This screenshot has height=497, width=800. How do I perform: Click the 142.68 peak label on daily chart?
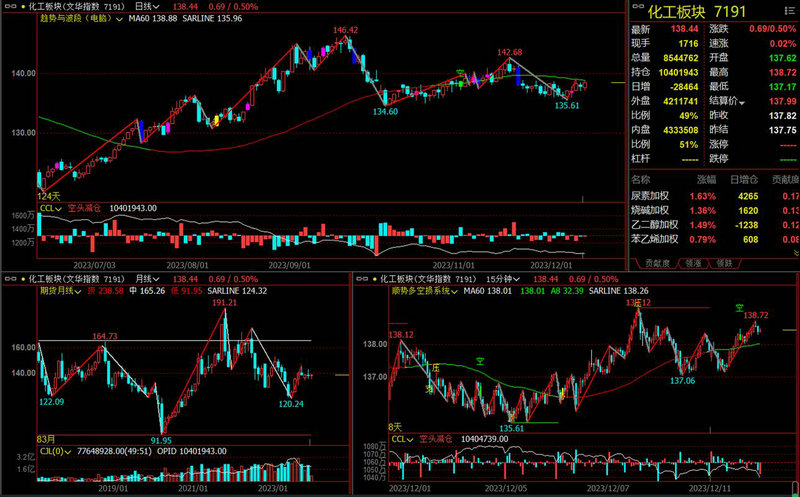tap(510, 52)
